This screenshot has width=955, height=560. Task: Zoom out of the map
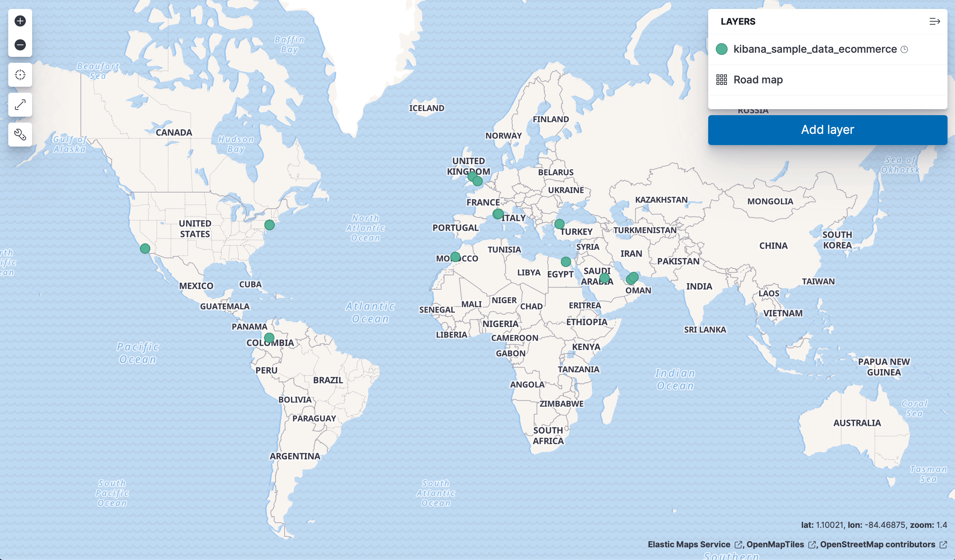pos(20,45)
